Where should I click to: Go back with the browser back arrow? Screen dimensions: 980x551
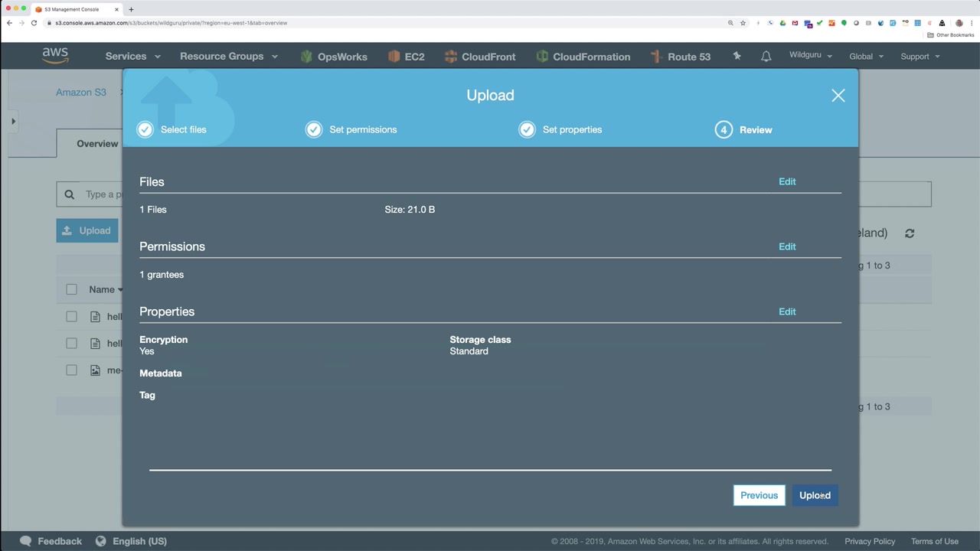tap(9, 23)
